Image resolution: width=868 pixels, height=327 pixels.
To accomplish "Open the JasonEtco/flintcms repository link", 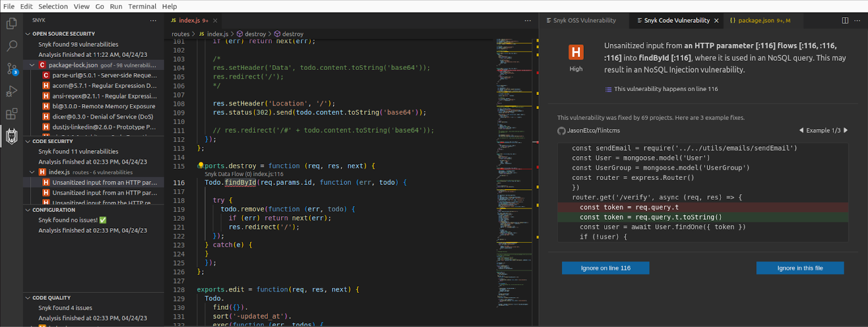I will (x=593, y=131).
